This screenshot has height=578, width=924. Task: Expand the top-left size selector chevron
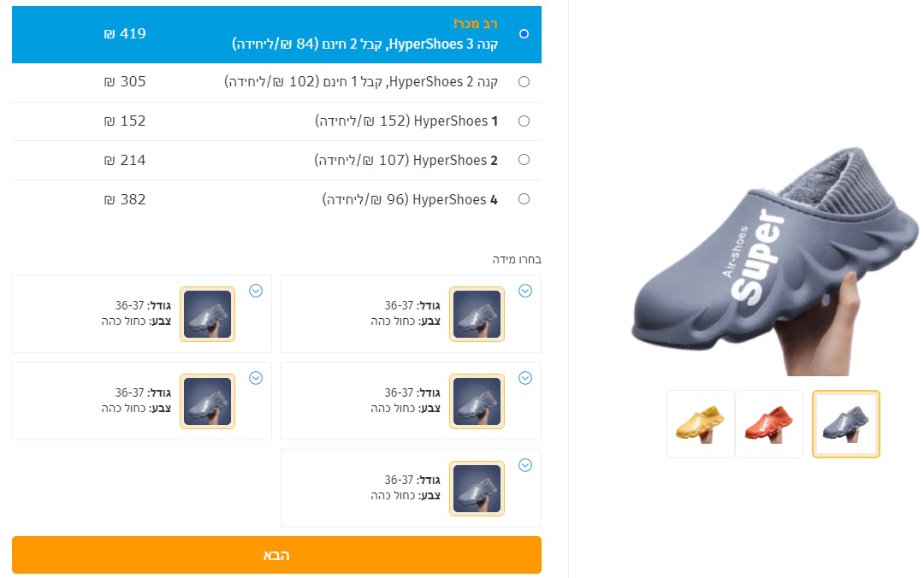256,291
